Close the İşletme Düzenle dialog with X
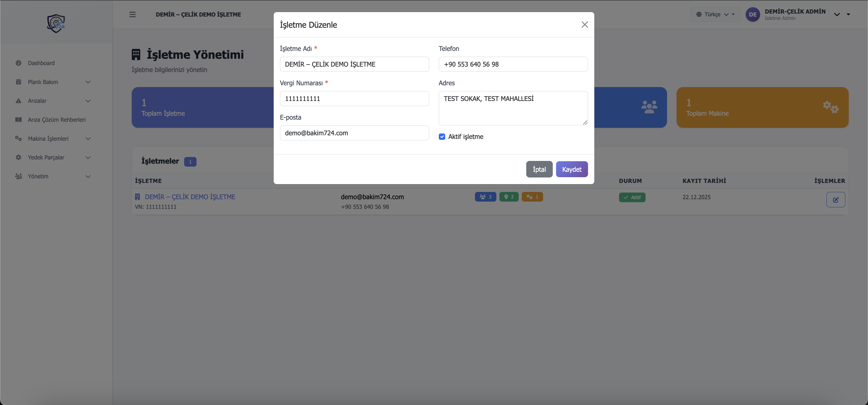The width and height of the screenshot is (868, 405). point(585,25)
